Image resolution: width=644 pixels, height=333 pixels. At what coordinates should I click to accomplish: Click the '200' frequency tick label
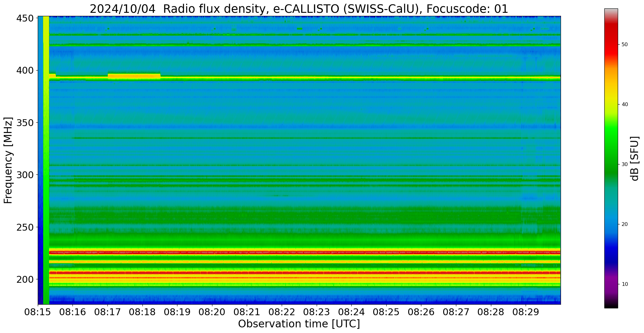pos(25,279)
